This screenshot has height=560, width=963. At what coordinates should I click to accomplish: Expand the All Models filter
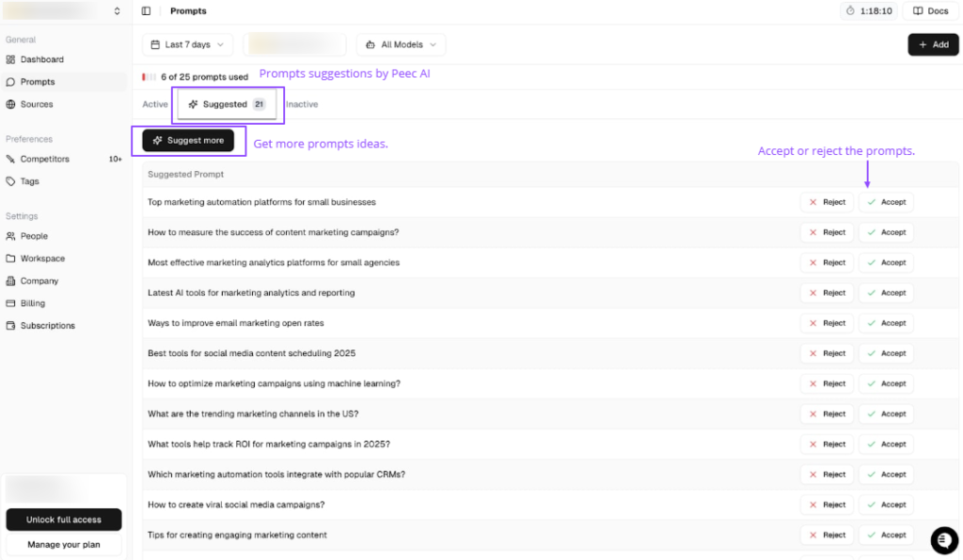(x=401, y=44)
